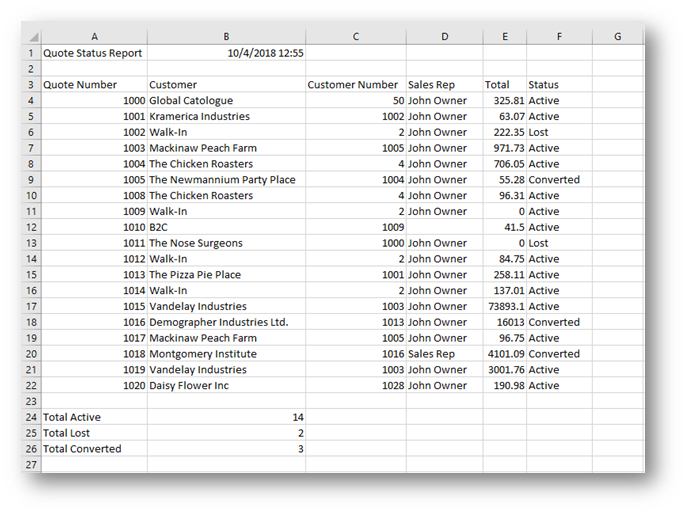Select the total cell 73893.1
Image resolution: width=687 pixels, height=515 pixels.
pyautogui.click(x=505, y=306)
